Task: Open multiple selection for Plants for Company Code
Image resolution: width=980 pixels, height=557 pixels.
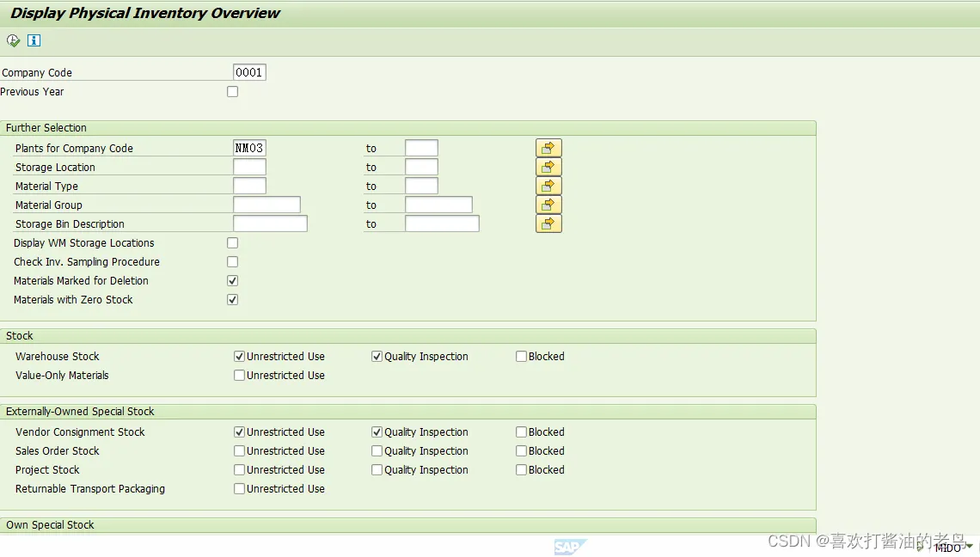Action: coord(548,148)
